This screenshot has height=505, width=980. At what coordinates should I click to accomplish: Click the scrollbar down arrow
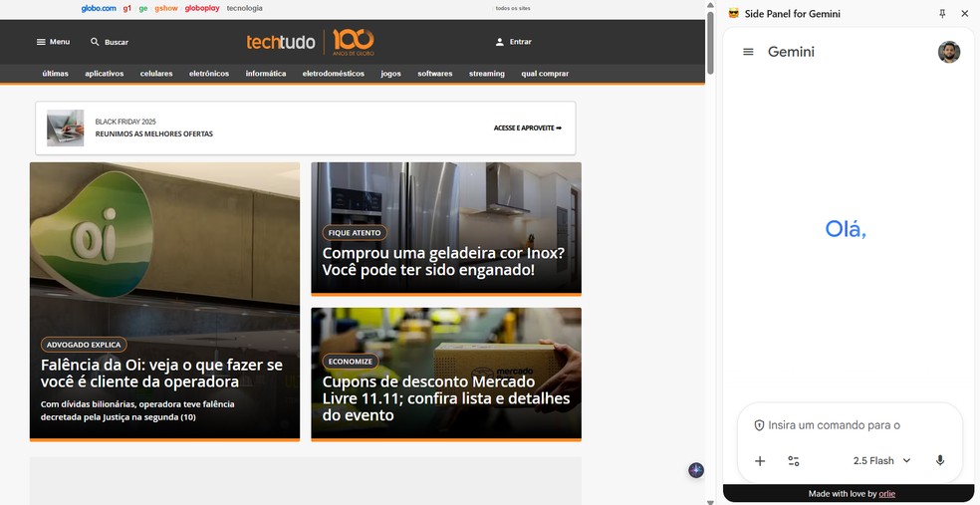[x=710, y=501]
